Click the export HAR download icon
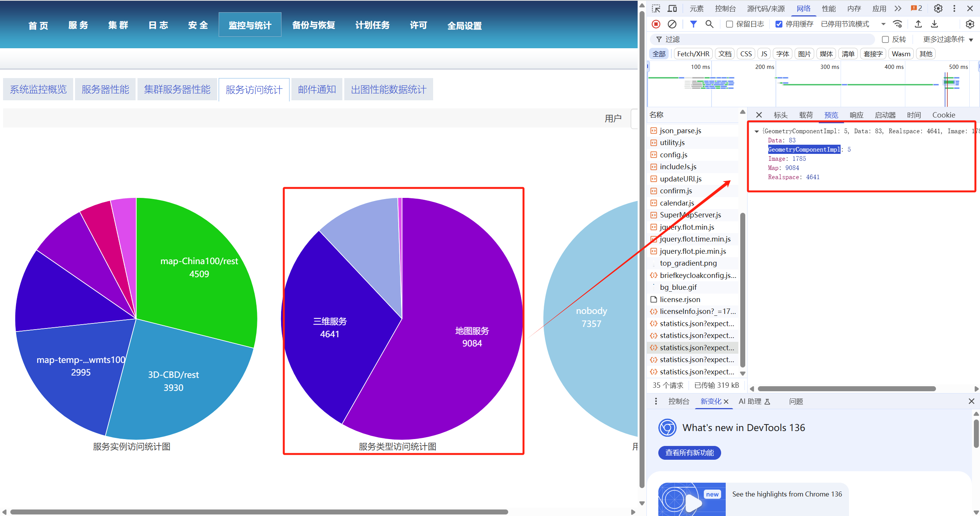The image size is (980, 516). pyautogui.click(x=934, y=24)
